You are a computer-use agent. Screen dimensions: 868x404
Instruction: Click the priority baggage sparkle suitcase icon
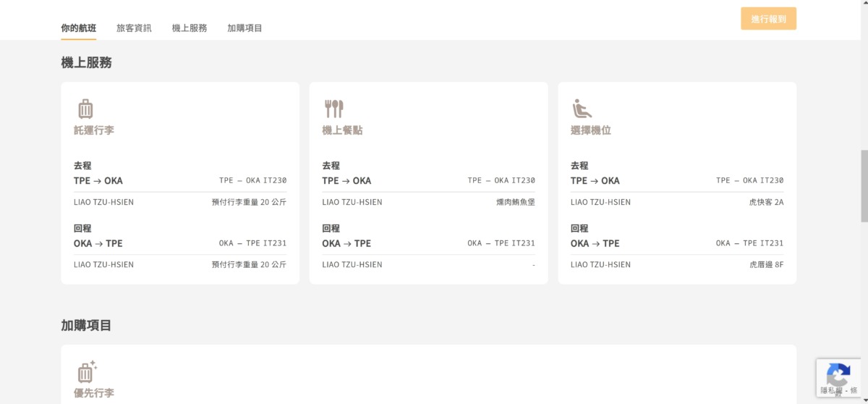click(87, 371)
